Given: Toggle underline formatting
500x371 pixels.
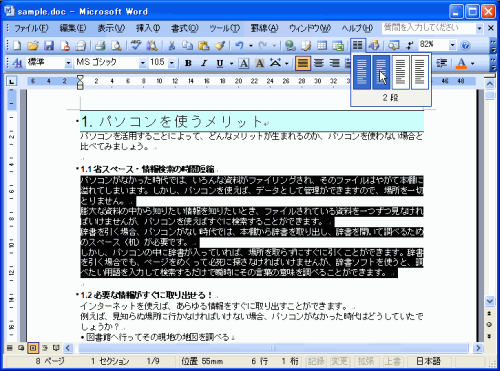Looking at the screenshot, I should [220, 63].
